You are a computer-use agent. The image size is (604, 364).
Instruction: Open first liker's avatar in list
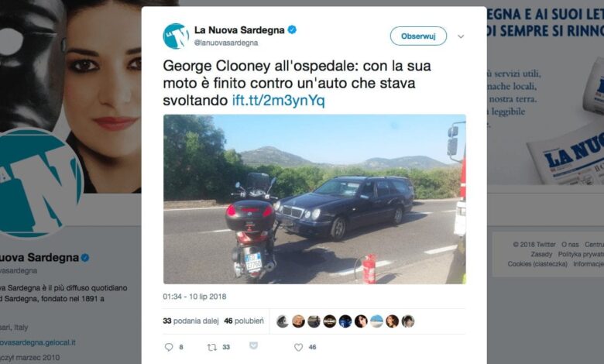coord(283,321)
